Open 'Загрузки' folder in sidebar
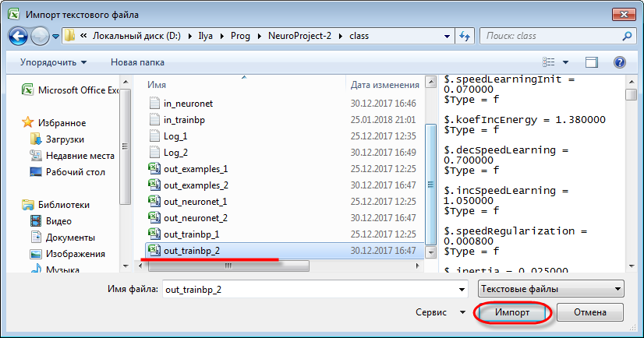This screenshot has width=644, height=338. tap(57, 139)
